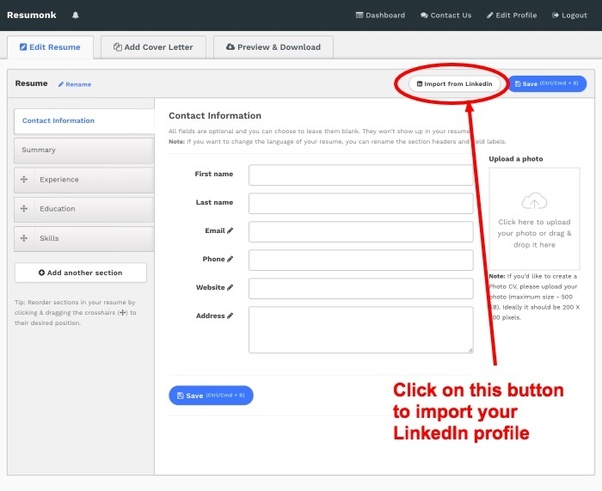
Task: Click the pencil icon beside Address label
Action: point(230,316)
